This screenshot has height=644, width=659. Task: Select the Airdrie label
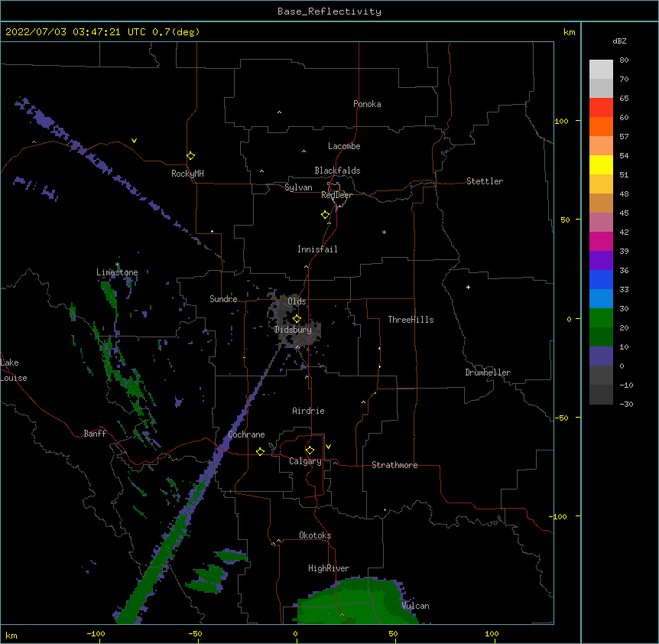pos(309,411)
